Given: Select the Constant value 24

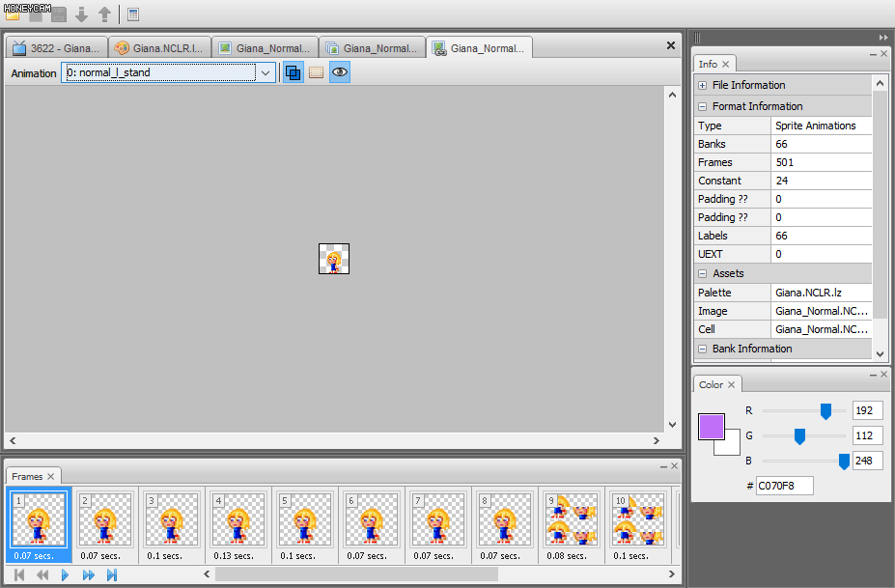Looking at the screenshot, I should coord(822,181).
